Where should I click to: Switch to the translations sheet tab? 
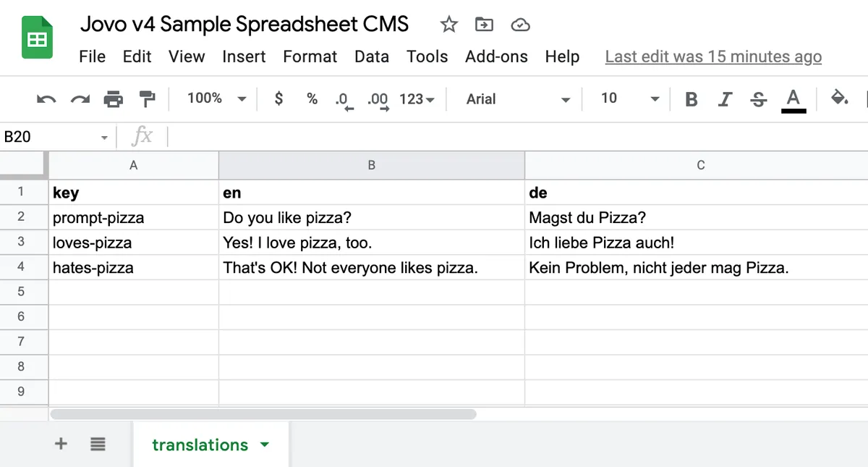(x=200, y=444)
